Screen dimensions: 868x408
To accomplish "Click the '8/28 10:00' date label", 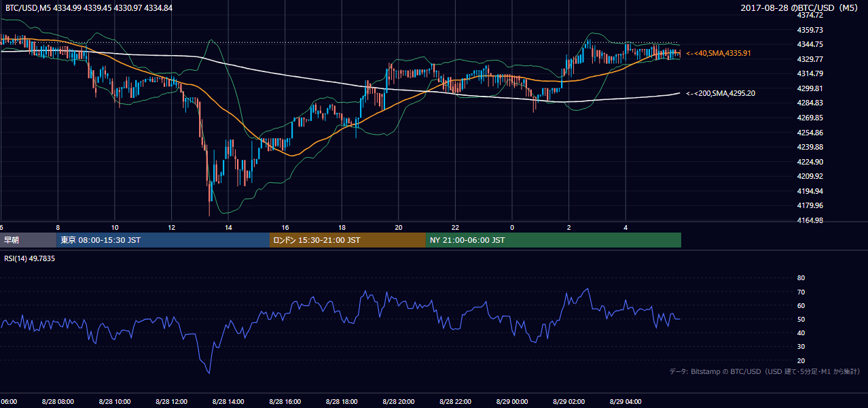I will pyautogui.click(x=115, y=402).
